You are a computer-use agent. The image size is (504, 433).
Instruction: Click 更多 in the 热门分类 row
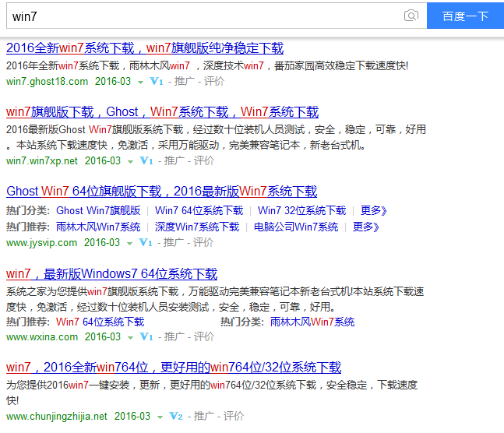373,210
